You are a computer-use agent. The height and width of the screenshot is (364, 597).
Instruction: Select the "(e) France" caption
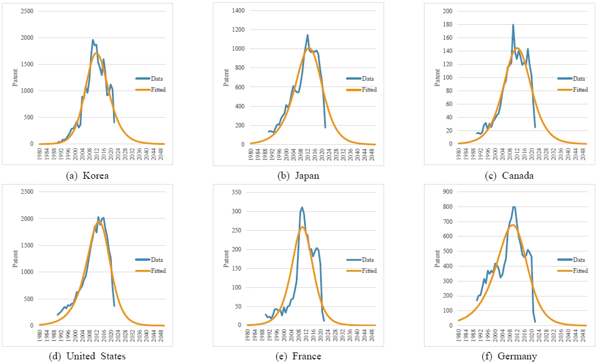(298, 357)
